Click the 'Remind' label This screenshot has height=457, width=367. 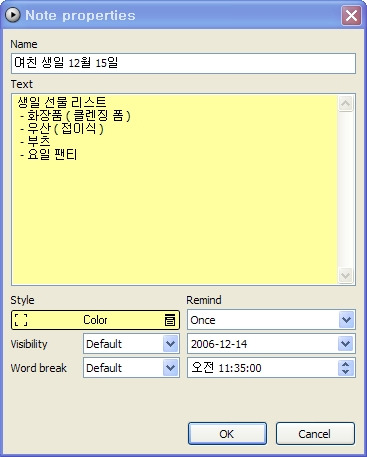(x=204, y=300)
